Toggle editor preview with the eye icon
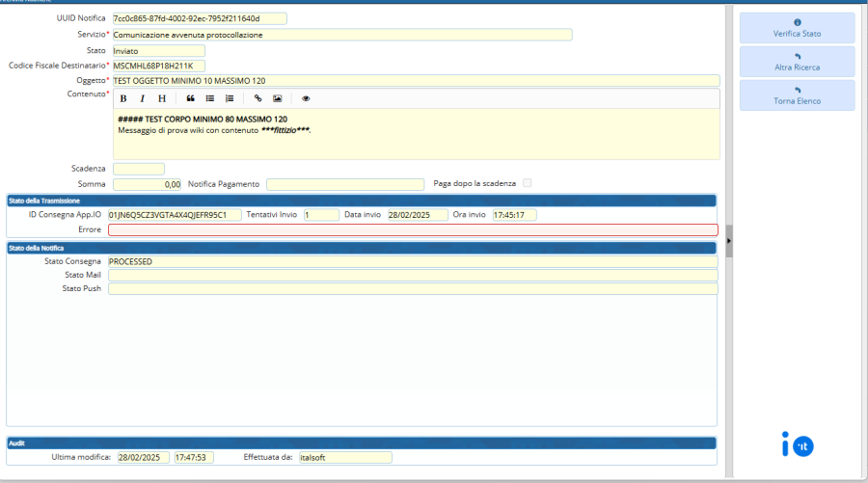 tap(306, 98)
